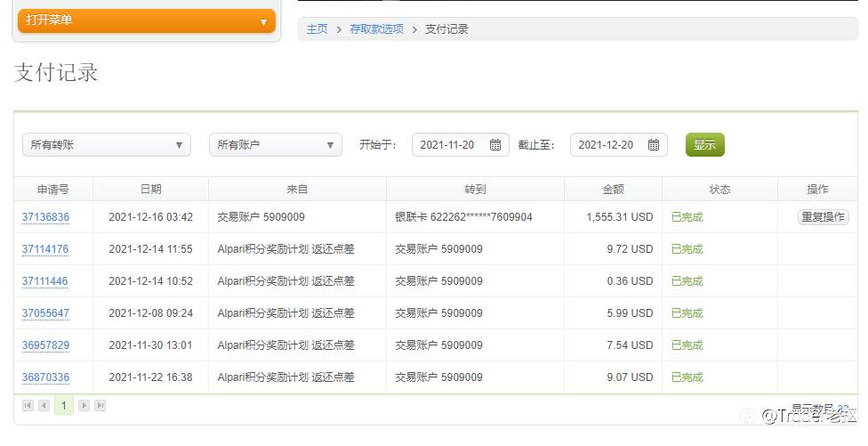
Task: Go to 主页 breadcrumb link
Action: click(x=317, y=28)
